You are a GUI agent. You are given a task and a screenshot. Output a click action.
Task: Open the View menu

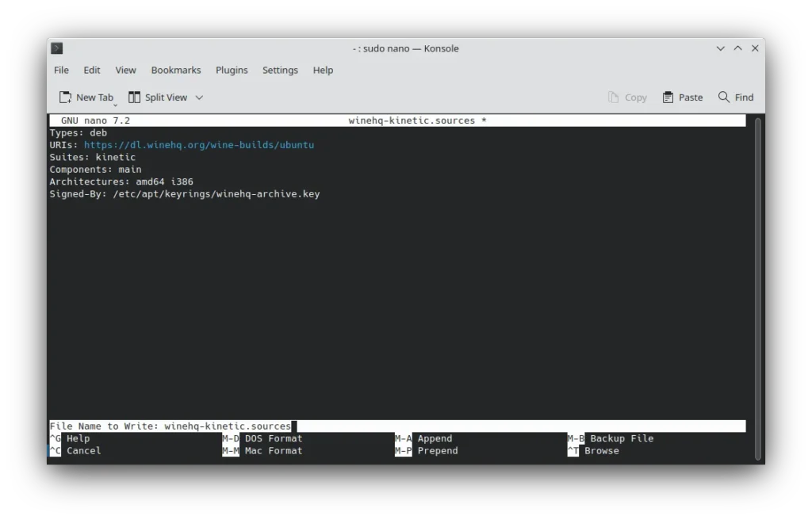pyautogui.click(x=125, y=70)
